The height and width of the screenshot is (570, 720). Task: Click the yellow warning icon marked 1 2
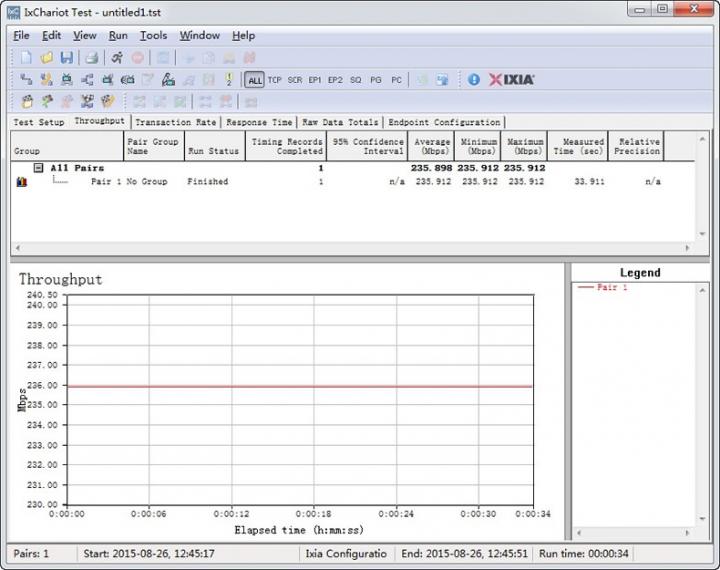(229, 79)
